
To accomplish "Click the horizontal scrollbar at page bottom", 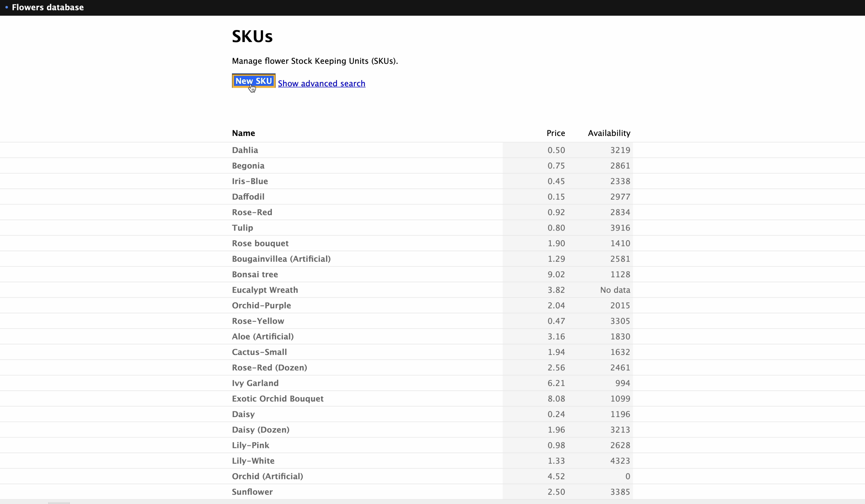I will tap(59, 503).
